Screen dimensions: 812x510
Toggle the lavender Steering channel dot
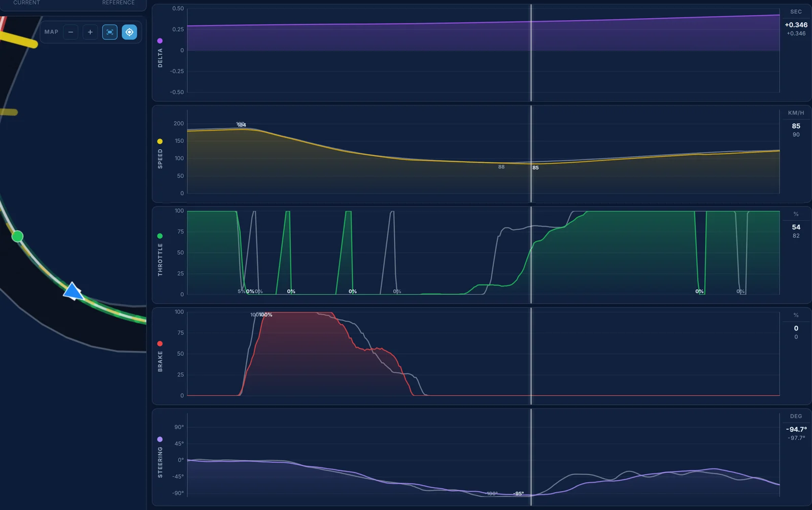(160, 439)
